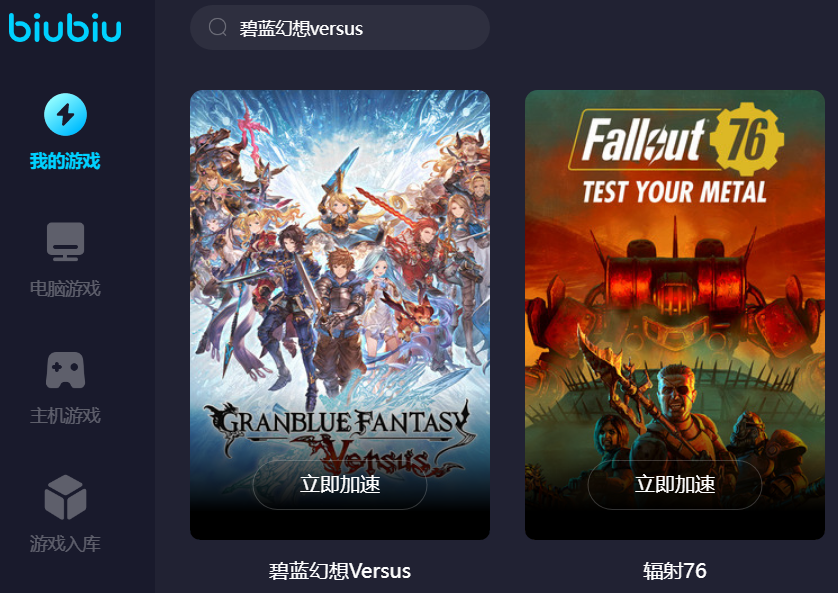Screen dimensions: 838x593
Task: Open Fallout 76 cover art
Action: [674, 267]
